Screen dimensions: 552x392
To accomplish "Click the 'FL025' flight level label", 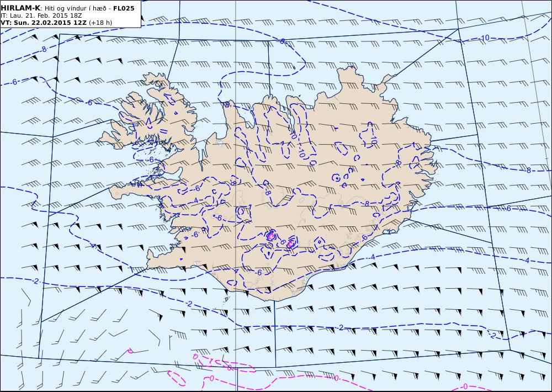I will click(x=124, y=8).
